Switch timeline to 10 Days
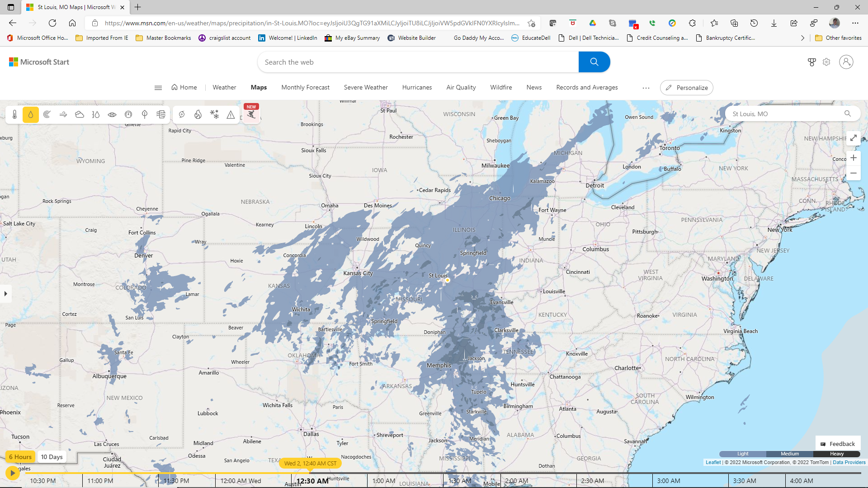Viewport: 868px width, 488px height. click(52, 457)
